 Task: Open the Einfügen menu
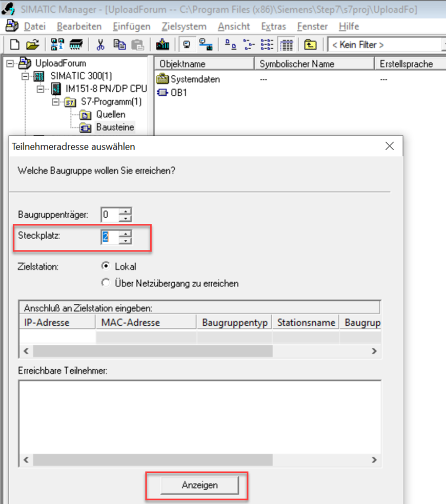point(132,26)
